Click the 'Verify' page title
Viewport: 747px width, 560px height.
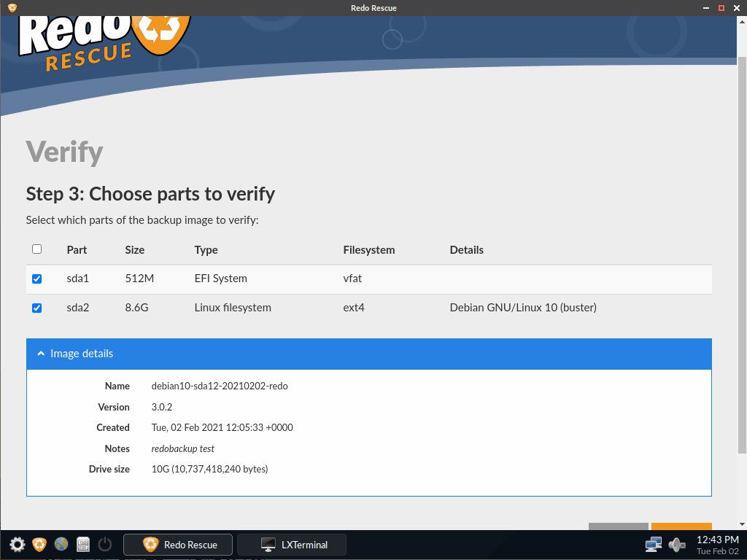[64, 152]
